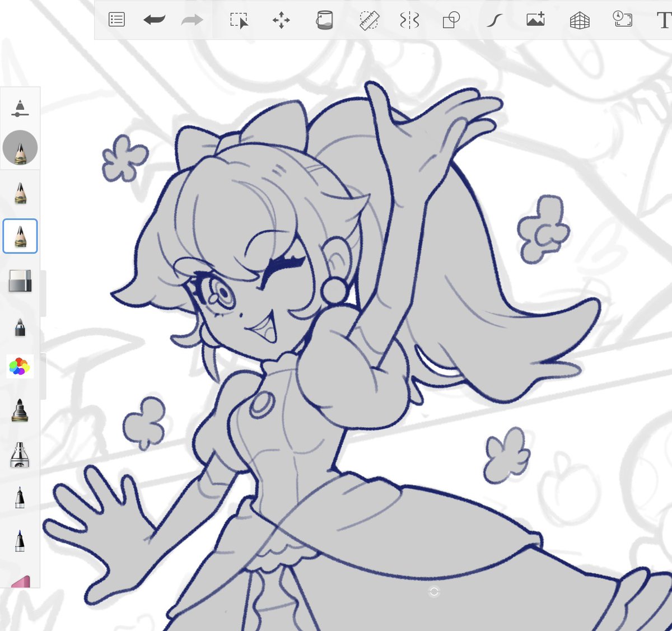This screenshot has width=672, height=631.
Task: Tap the current brush grey circle preview
Action: point(20,148)
